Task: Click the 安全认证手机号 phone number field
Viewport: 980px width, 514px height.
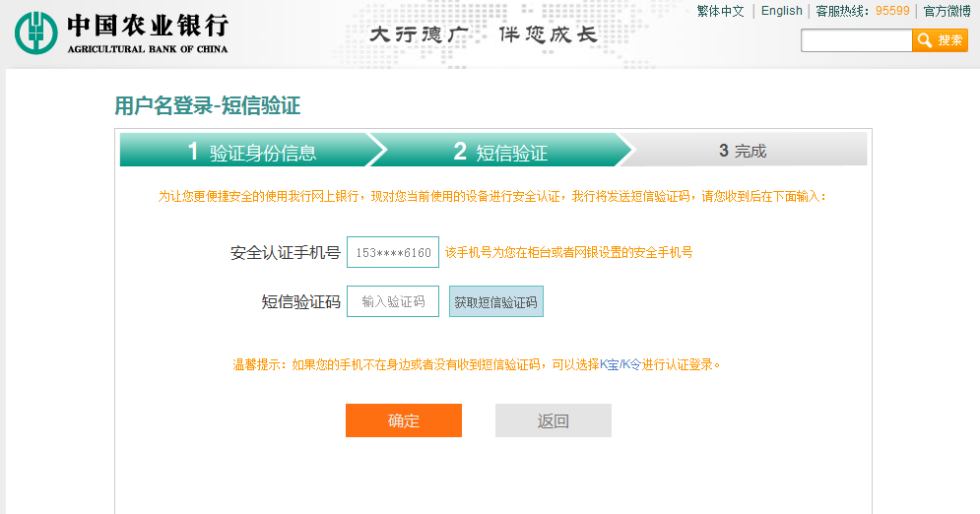Action: point(393,252)
